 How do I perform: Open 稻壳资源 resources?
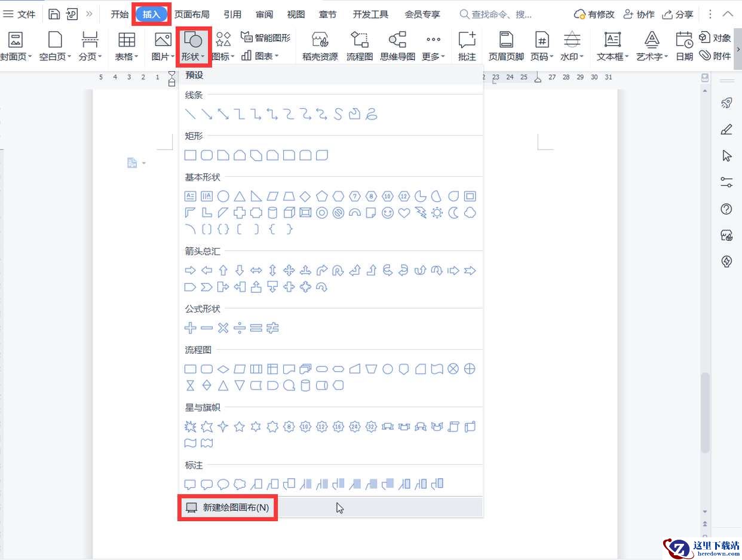(x=320, y=47)
